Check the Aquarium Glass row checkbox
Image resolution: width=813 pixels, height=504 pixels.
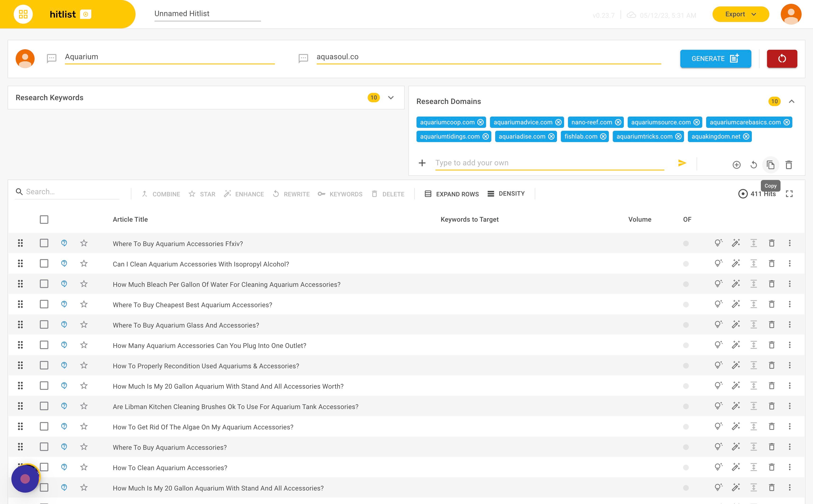click(44, 324)
